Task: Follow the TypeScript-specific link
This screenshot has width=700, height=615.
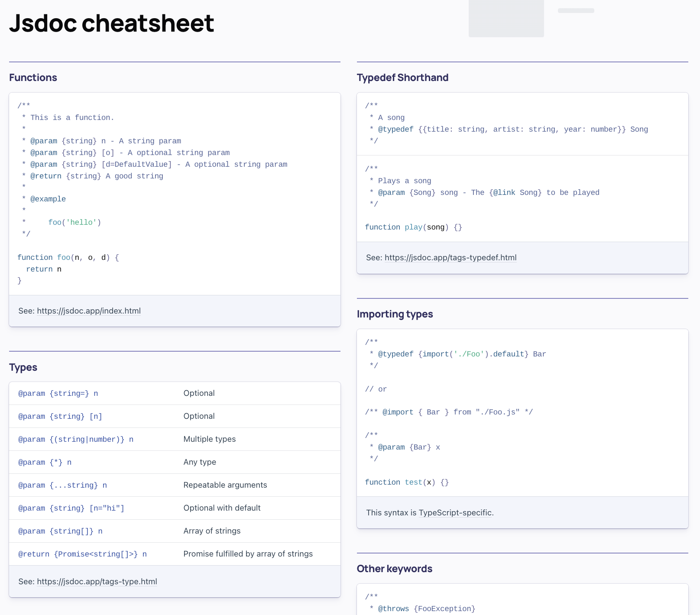Action: [x=455, y=513]
